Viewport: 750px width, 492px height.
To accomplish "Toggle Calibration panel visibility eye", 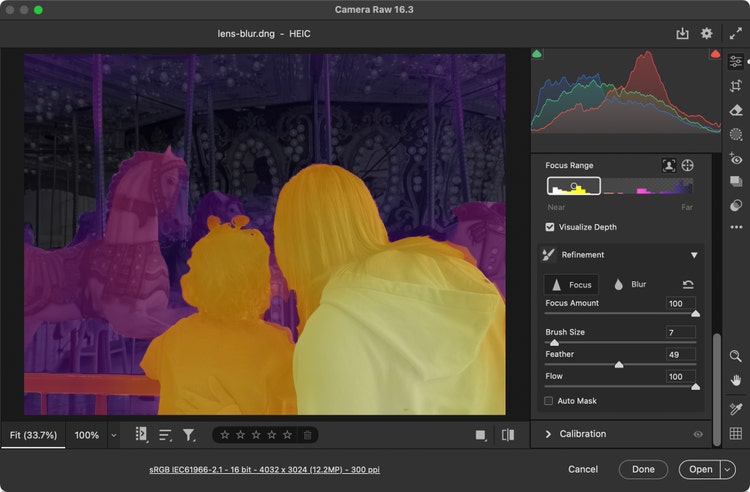I will pyautogui.click(x=698, y=434).
